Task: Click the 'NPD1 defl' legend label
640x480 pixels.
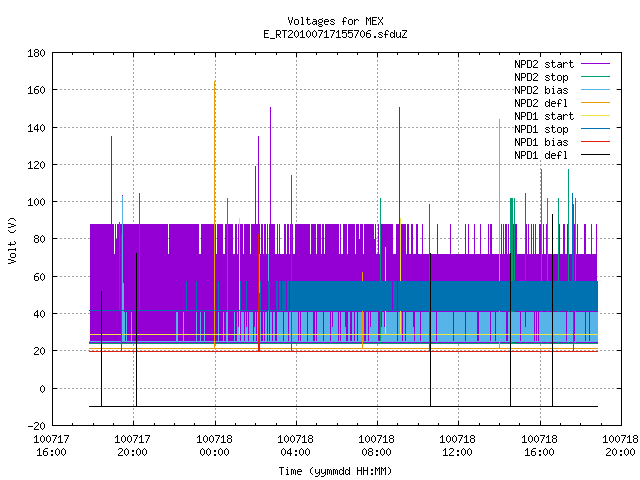Action: pos(541,155)
